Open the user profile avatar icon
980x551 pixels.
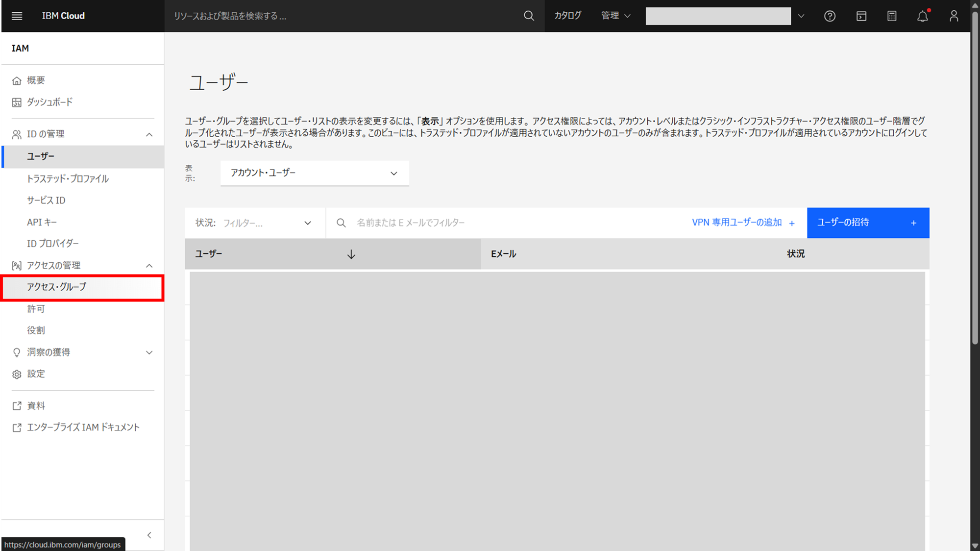[x=954, y=16]
